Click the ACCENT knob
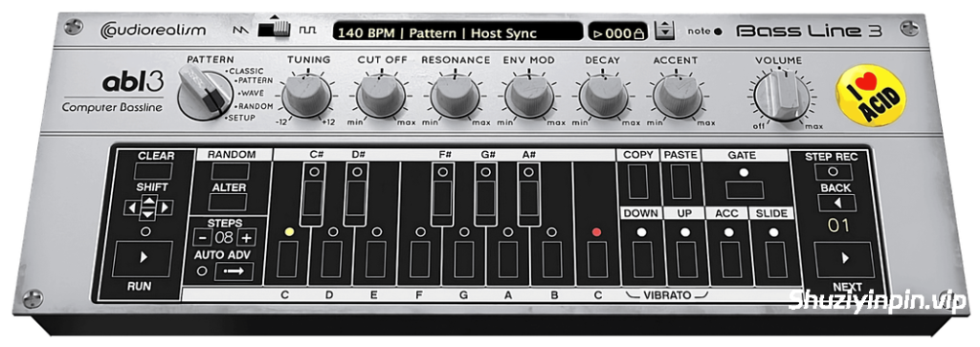The image size is (980, 347). 678,96
